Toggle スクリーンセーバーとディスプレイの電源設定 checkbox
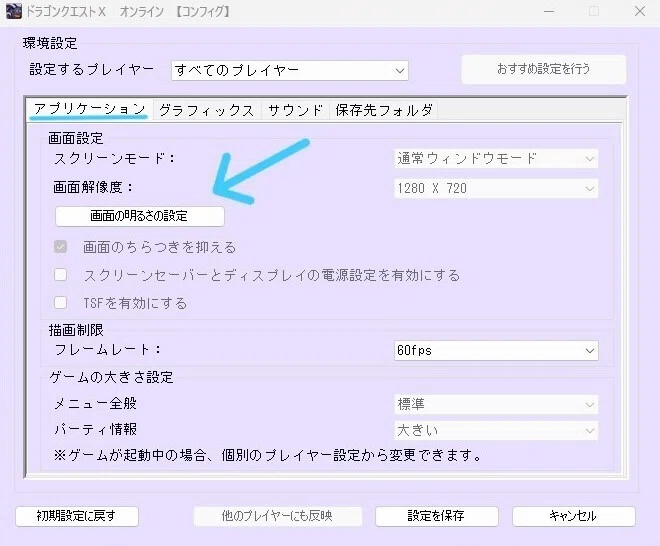Screen dimensions: 660x546 (61, 275)
